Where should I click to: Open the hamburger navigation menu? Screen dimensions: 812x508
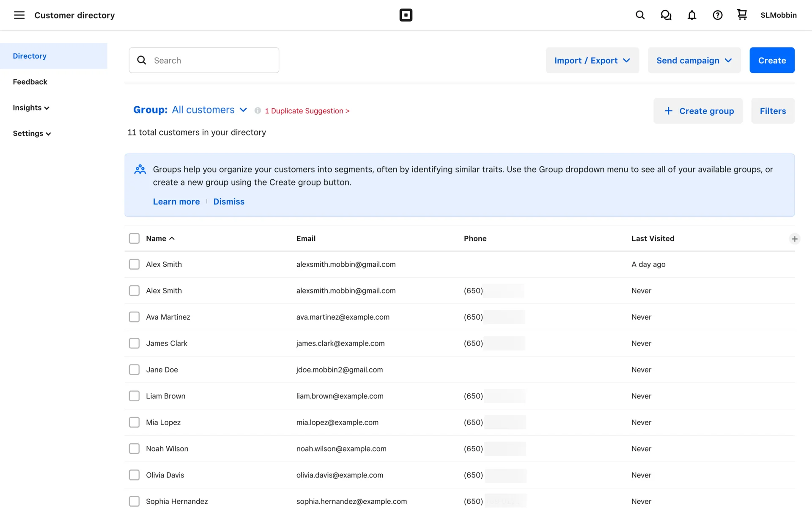pos(19,15)
